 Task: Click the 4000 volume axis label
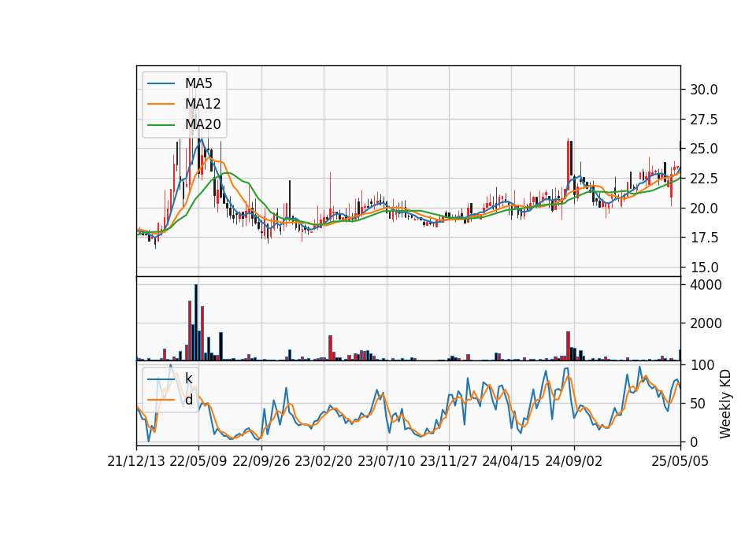point(706,285)
